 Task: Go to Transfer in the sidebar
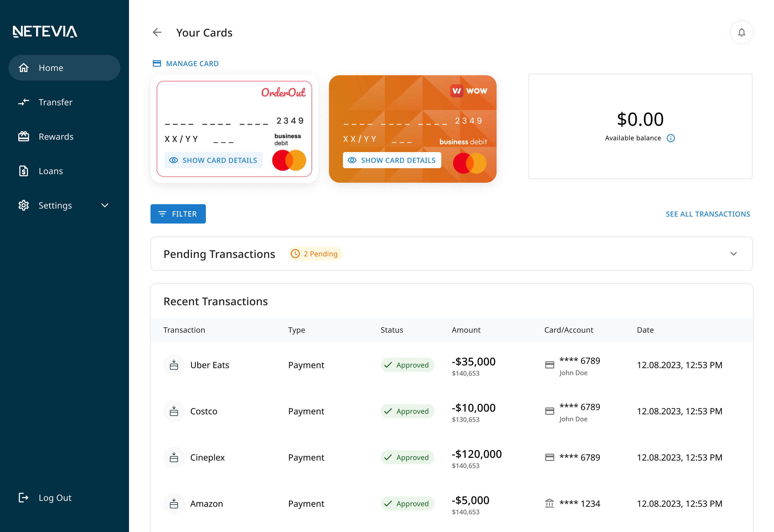(55, 102)
